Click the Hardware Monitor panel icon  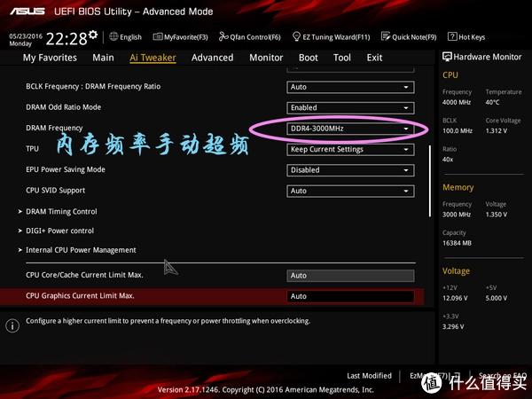point(448,57)
